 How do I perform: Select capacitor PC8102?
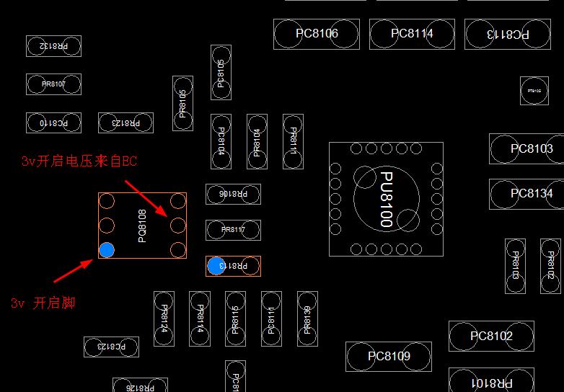pyautogui.click(x=491, y=337)
